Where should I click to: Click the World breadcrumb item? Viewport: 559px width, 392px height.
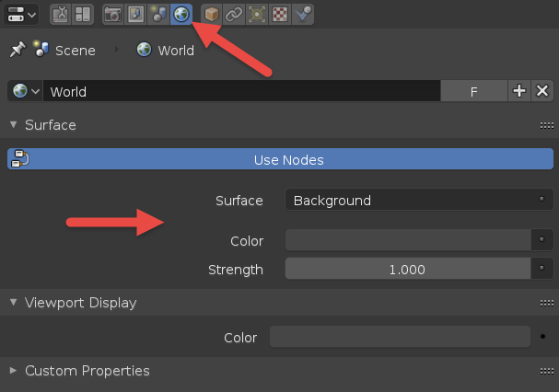tap(166, 50)
